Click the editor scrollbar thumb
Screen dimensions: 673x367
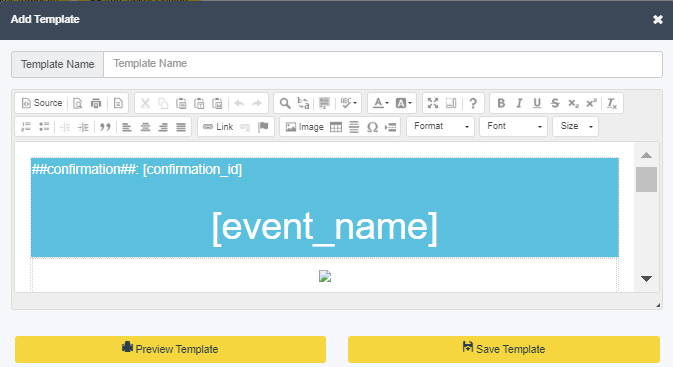(x=646, y=179)
